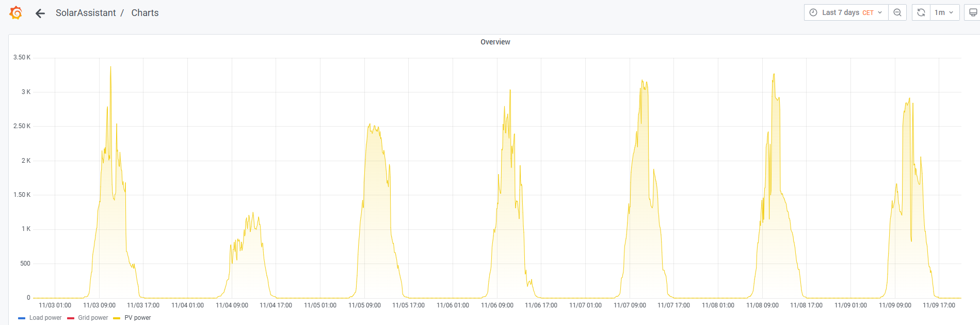Click the 11/08 PV power peak
This screenshot has width=980, height=325.
click(x=774, y=74)
